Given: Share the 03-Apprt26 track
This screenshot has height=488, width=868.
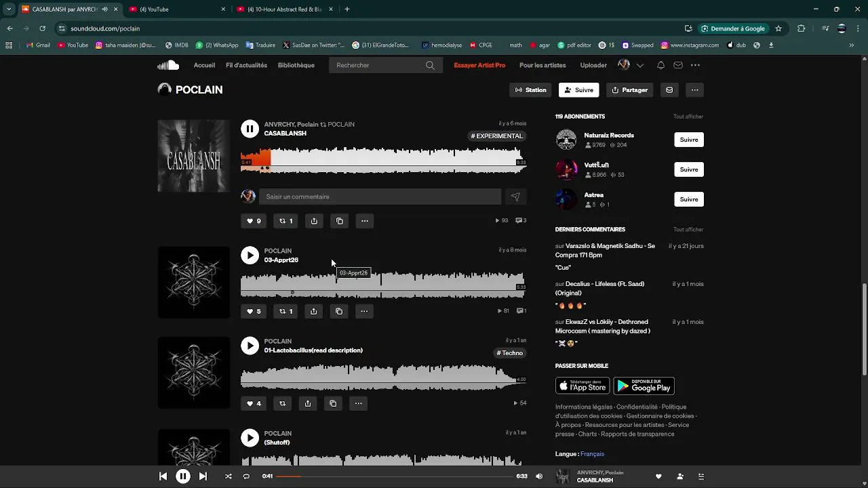Looking at the screenshot, I should coord(313,311).
